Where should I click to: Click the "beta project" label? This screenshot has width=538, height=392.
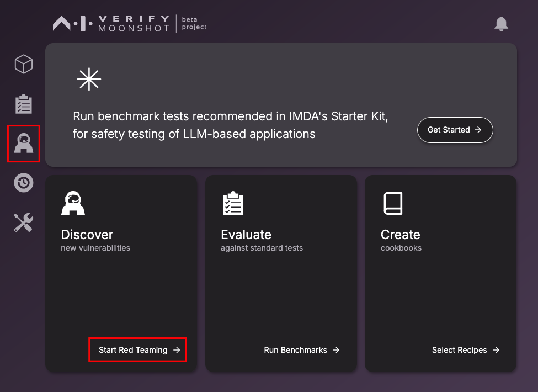[x=194, y=23]
